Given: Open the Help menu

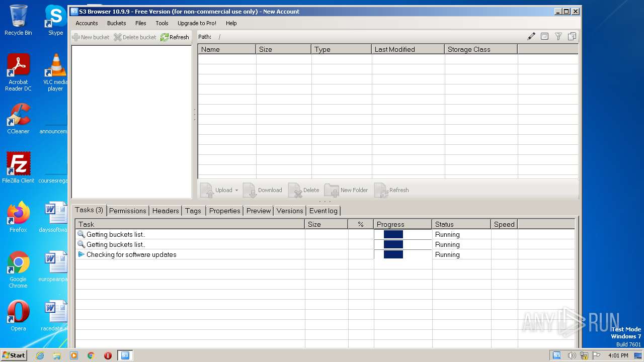Looking at the screenshot, I should [x=231, y=23].
